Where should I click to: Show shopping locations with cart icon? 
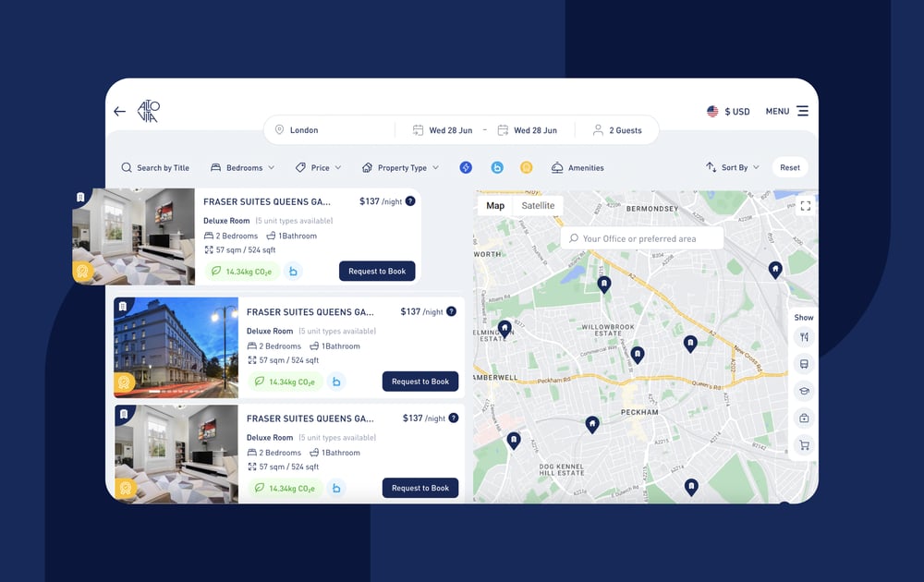click(x=804, y=444)
